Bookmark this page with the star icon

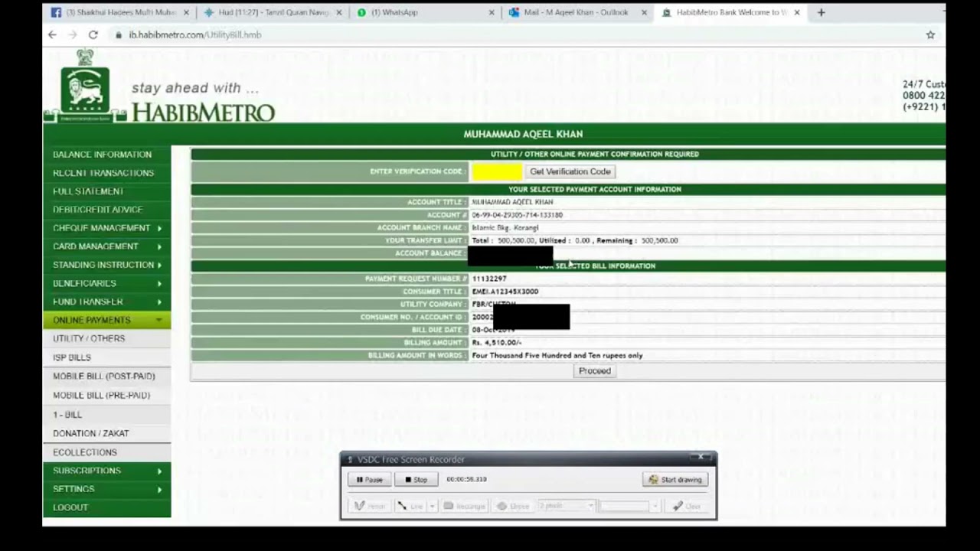click(x=930, y=34)
